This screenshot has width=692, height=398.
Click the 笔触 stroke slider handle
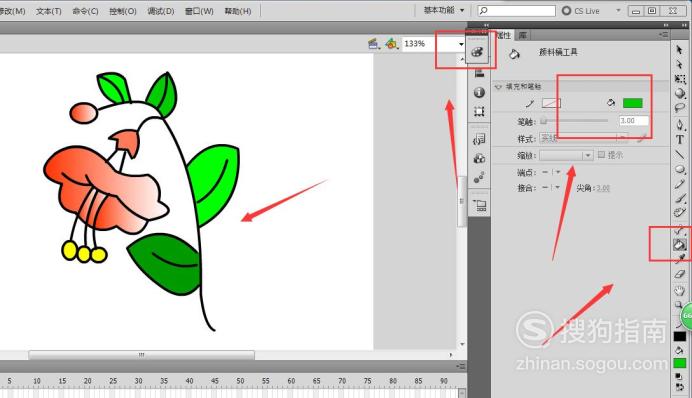point(544,120)
